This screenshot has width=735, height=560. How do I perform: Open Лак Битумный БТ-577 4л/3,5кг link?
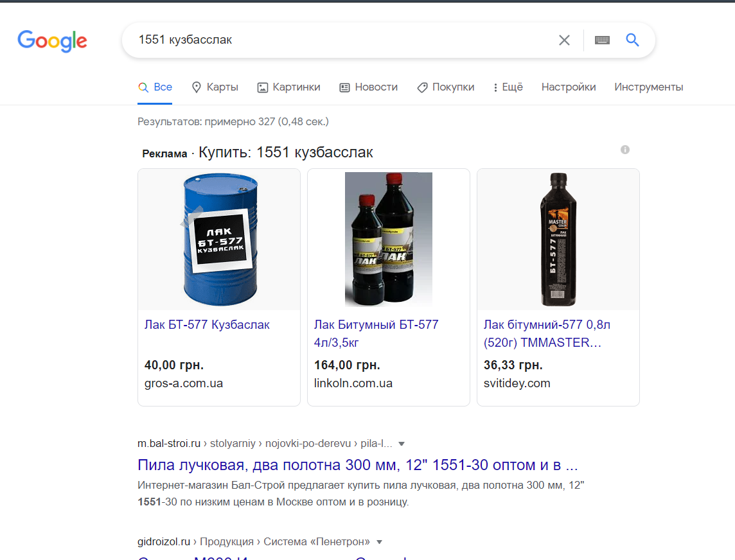[376, 334]
